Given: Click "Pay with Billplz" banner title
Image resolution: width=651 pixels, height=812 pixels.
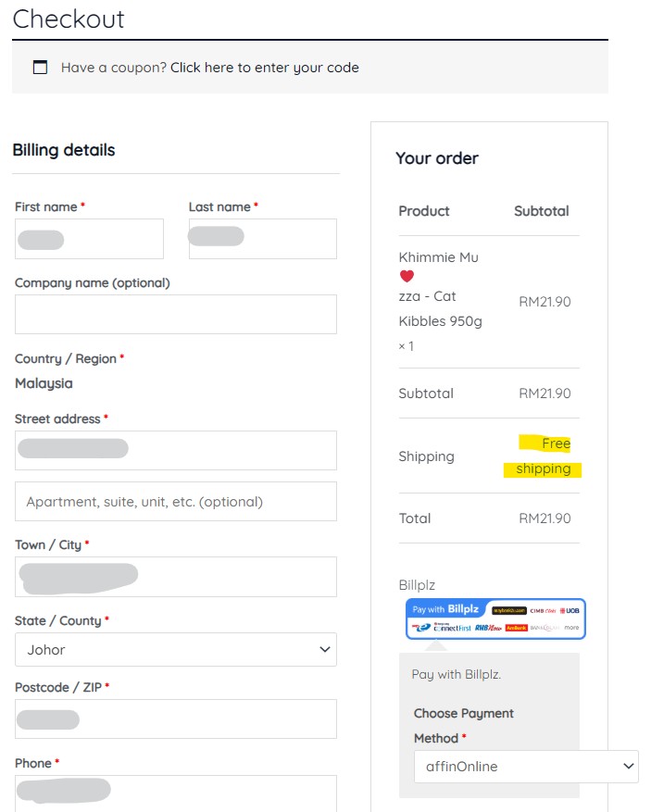Looking at the screenshot, I should [443, 610].
